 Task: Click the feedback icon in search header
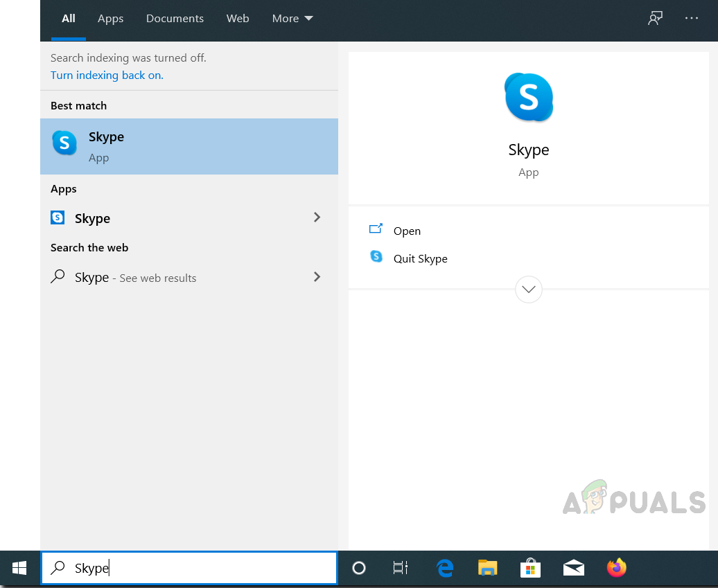click(655, 19)
